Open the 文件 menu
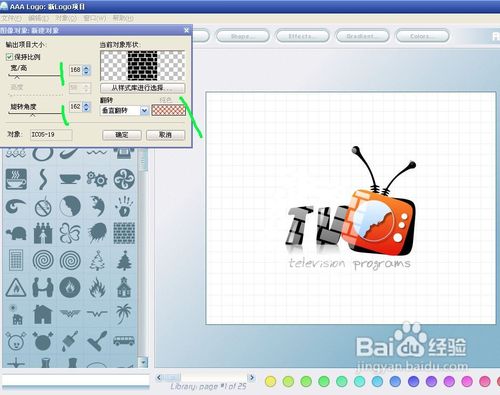The width and height of the screenshot is (500, 395). (11, 18)
